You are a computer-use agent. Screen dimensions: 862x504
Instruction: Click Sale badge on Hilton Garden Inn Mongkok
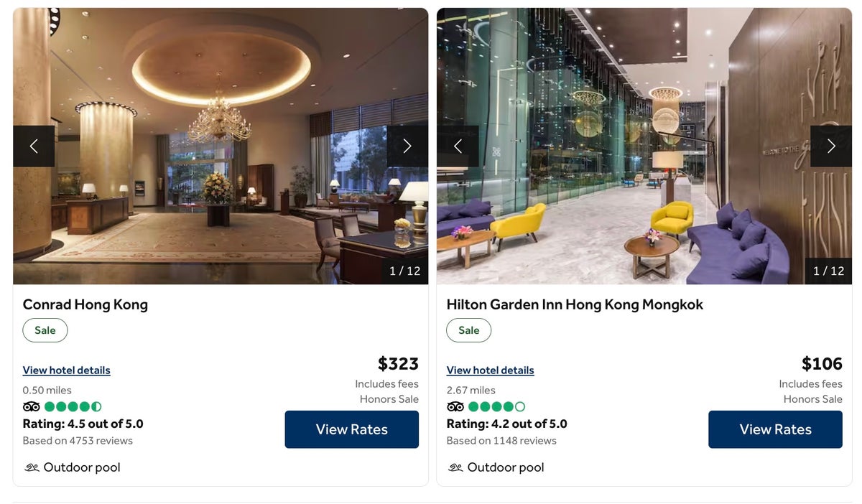[x=469, y=330]
